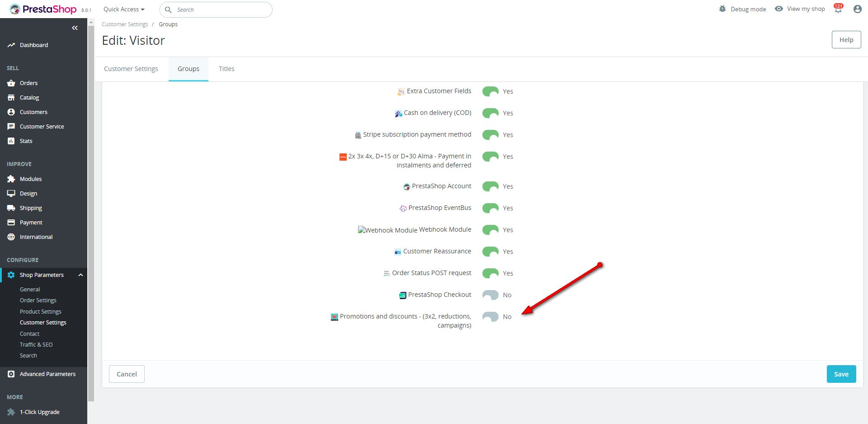Click the Customers person icon
Image resolution: width=868 pixels, height=424 pixels.
[x=11, y=112]
